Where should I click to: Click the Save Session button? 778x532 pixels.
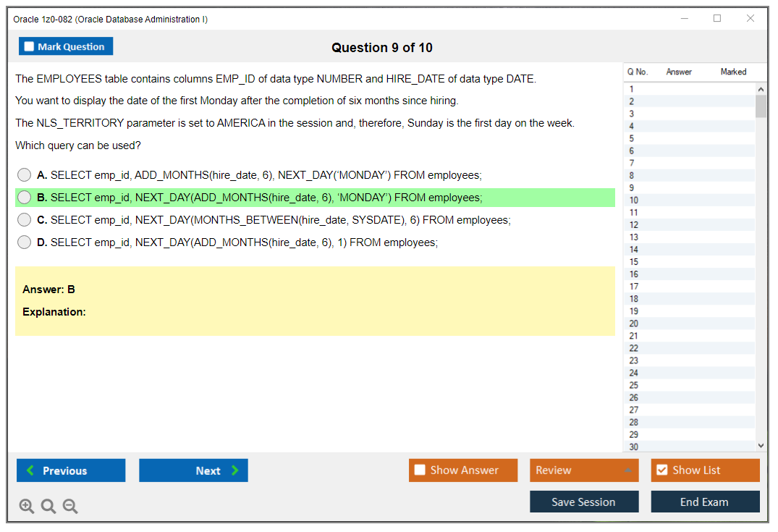[x=583, y=502]
